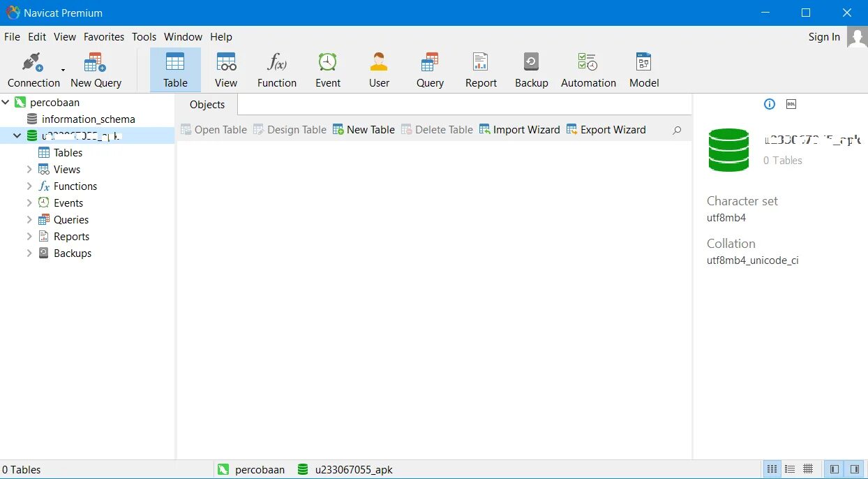Show the DDL panel icon

coord(791,104)
